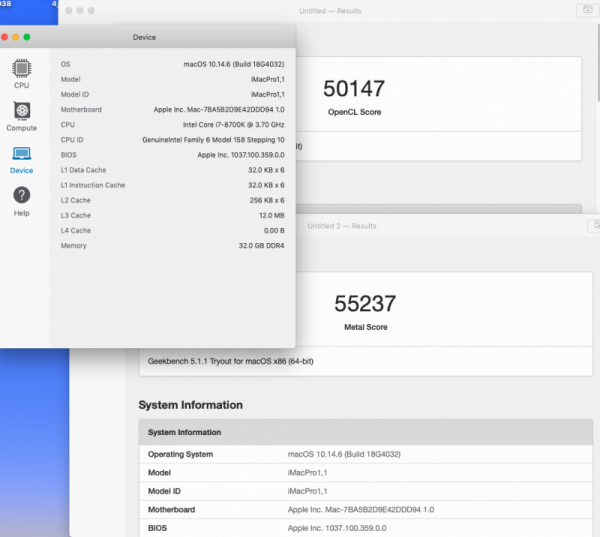The width and height of the screenshot is (600, 537).
Task: Click the OpenCL Score label
Action: coord(354,112)
